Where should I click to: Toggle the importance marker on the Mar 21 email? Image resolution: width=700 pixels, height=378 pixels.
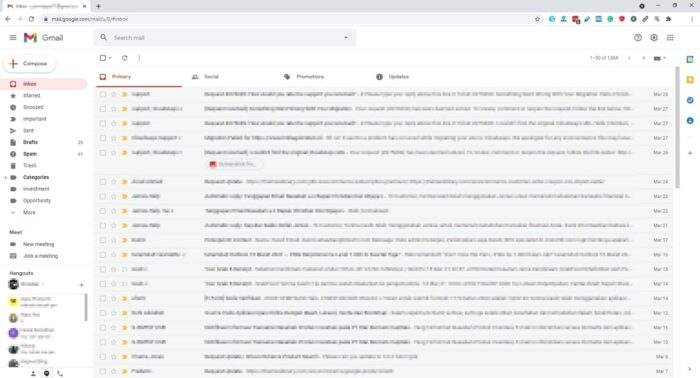[125, 225]
